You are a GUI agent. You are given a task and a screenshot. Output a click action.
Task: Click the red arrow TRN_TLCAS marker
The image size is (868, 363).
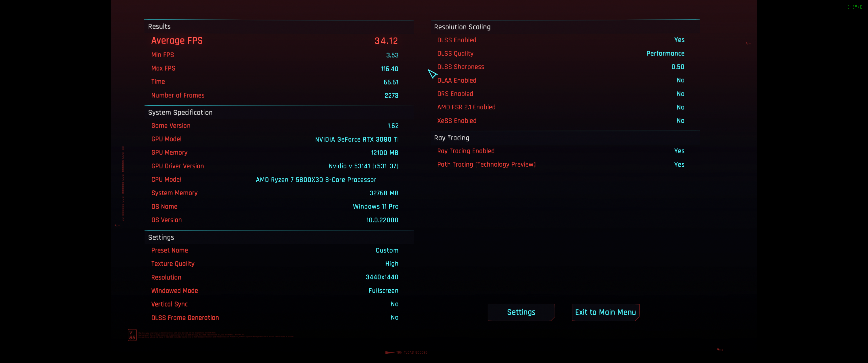click(x=390, y=352)
